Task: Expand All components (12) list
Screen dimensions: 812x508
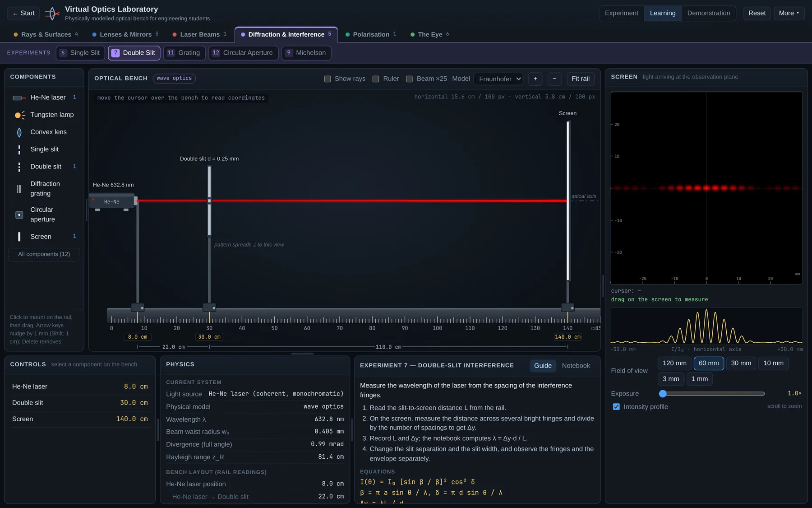Action: pyautogui.click(x=44, y=255)
